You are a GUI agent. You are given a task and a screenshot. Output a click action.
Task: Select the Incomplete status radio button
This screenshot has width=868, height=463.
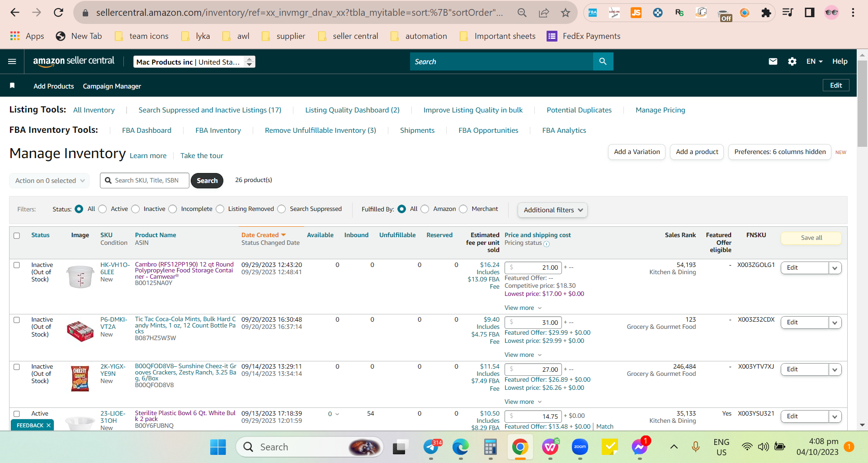coord(173,209)
